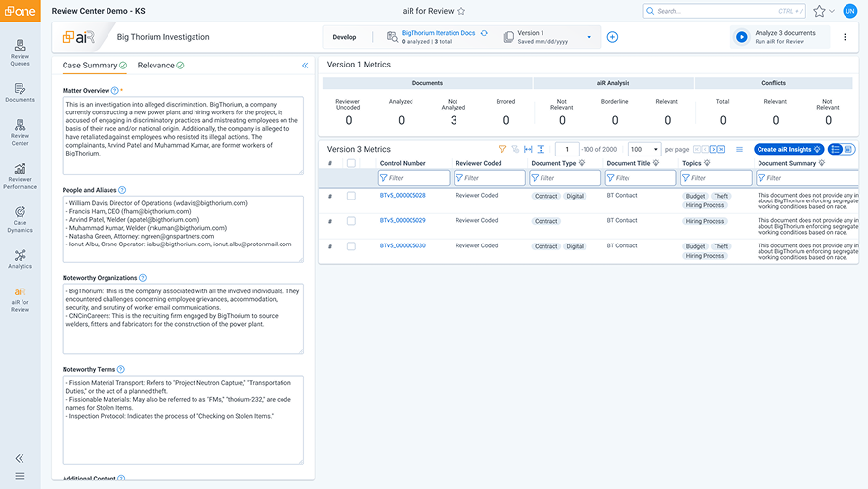868x489 pixels.
Task: Click the Analyze 3 documents button
Action: 780,37
